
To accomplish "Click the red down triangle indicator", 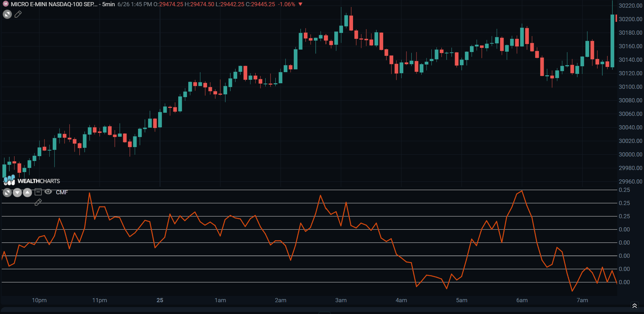I will (x=300, y=4).
